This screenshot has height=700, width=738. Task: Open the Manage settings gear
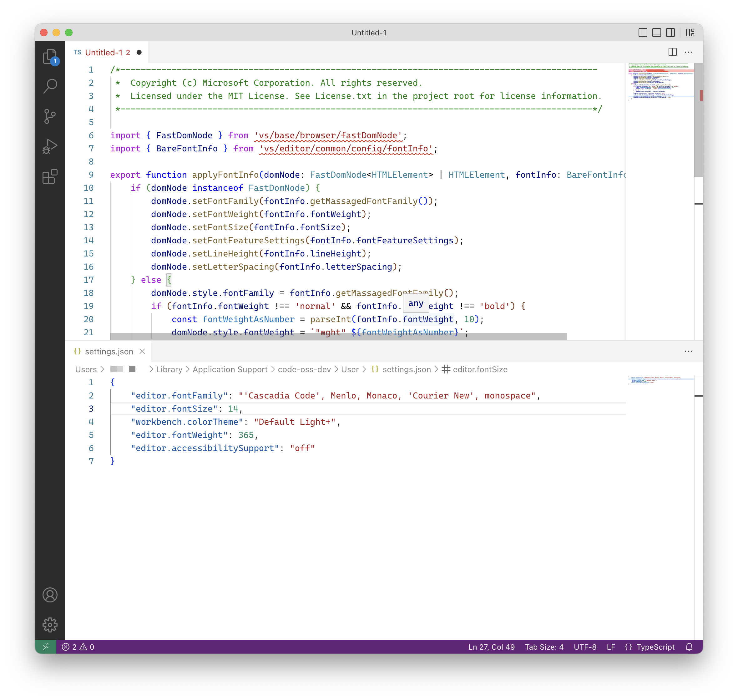[x=50, y=624]
